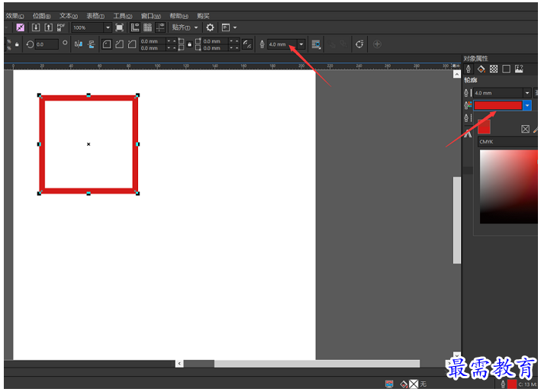Click the full-screen preview icon

coord(119,27)
